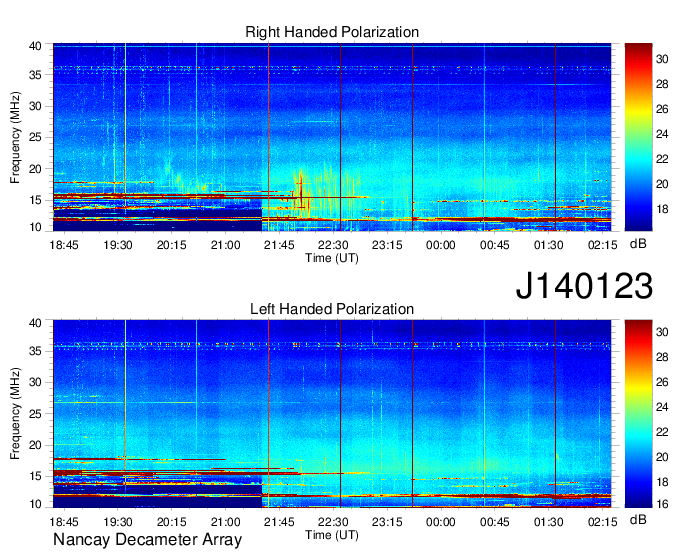Click the 15 MHz frequency tick on upper plot
Image resolution: width=680 pixels, height=552 pixels.
(35, 200)
